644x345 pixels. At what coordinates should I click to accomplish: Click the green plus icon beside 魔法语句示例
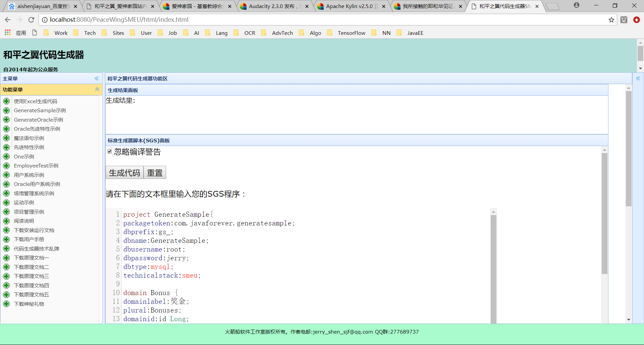click(6, 138)
